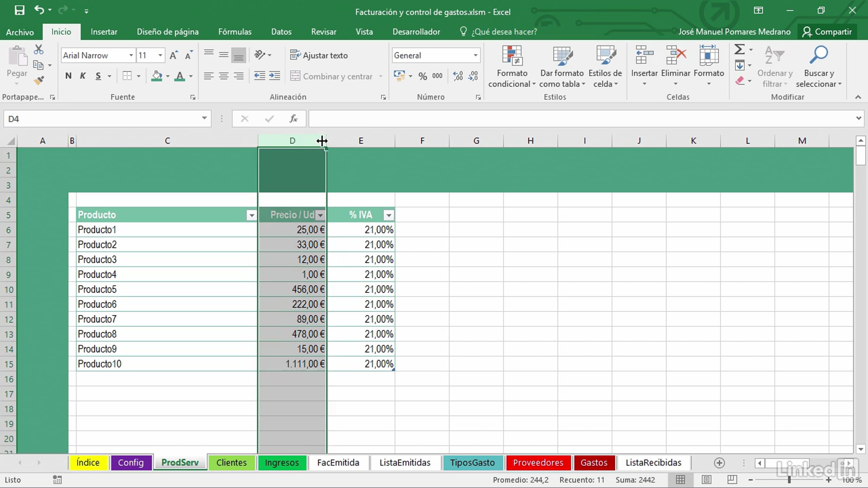Switch to the Insertar ribbon tab
Viewport: 868px width, 488px height.
click(x=104, y=32)
